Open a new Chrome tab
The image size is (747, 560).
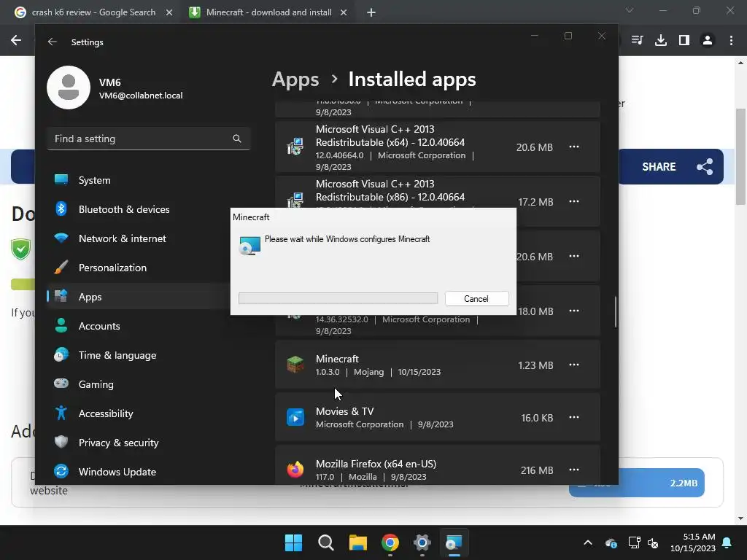(371, 12)
